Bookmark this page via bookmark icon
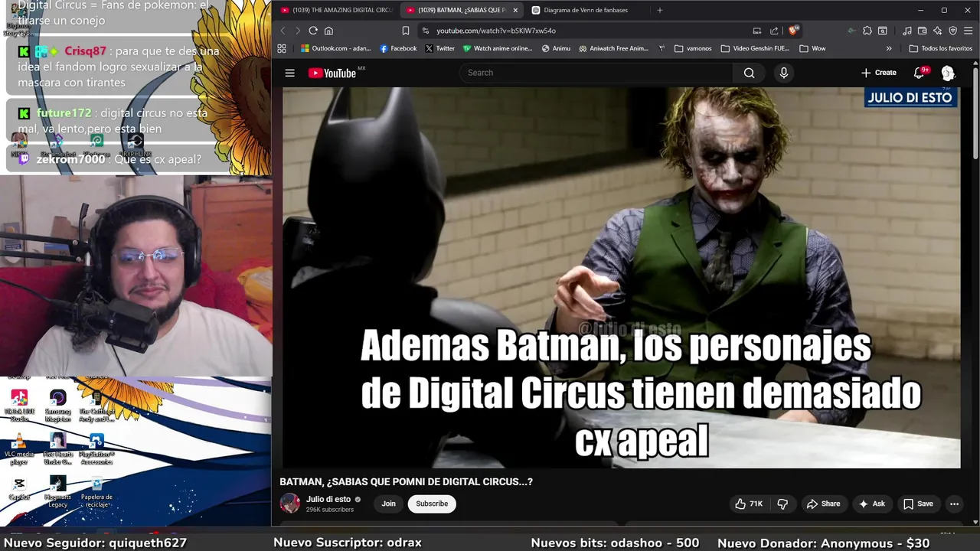This screenshot has height=551, width=980. 406,31
